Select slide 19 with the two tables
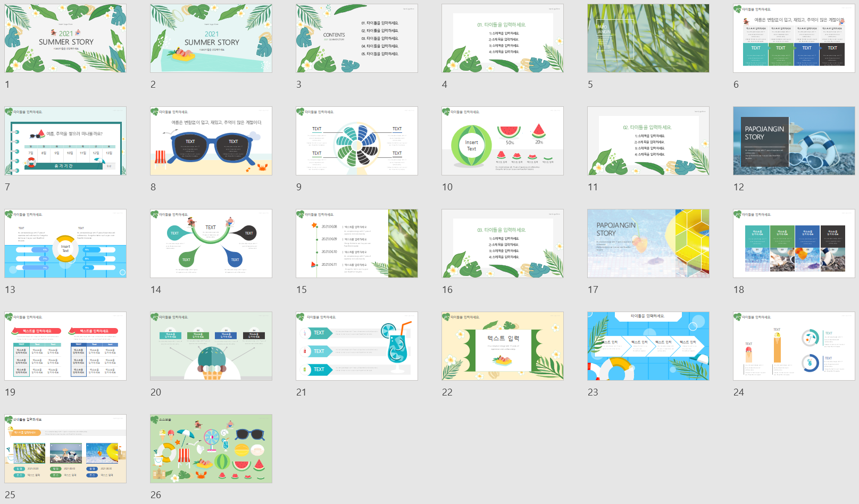The height and width of the screenshot is (504, 859). pos(65,346)
